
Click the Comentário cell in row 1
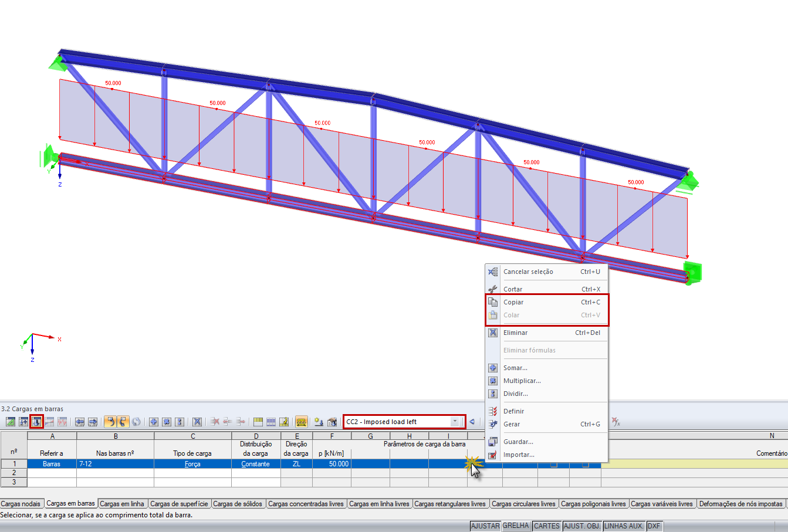click(x=694, y=463)
